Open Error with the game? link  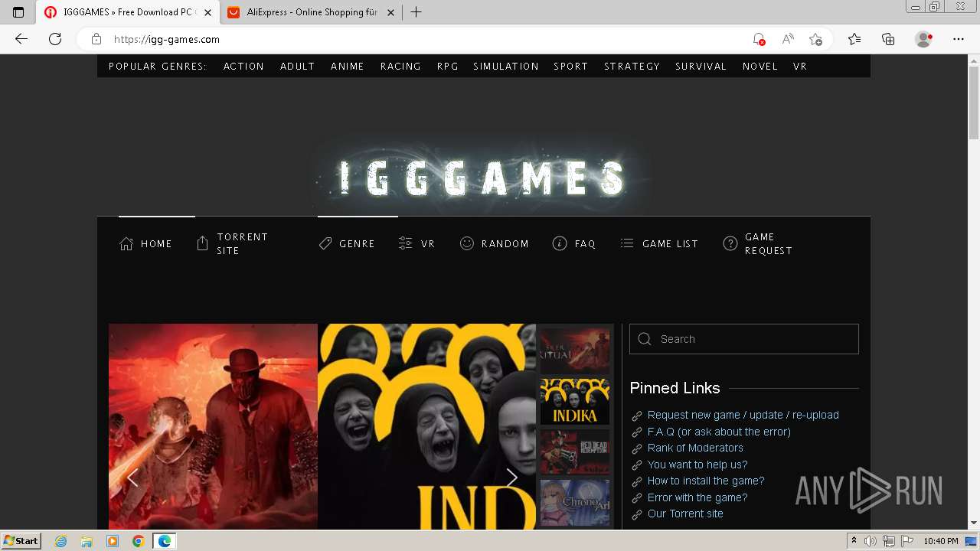(697, 497)
